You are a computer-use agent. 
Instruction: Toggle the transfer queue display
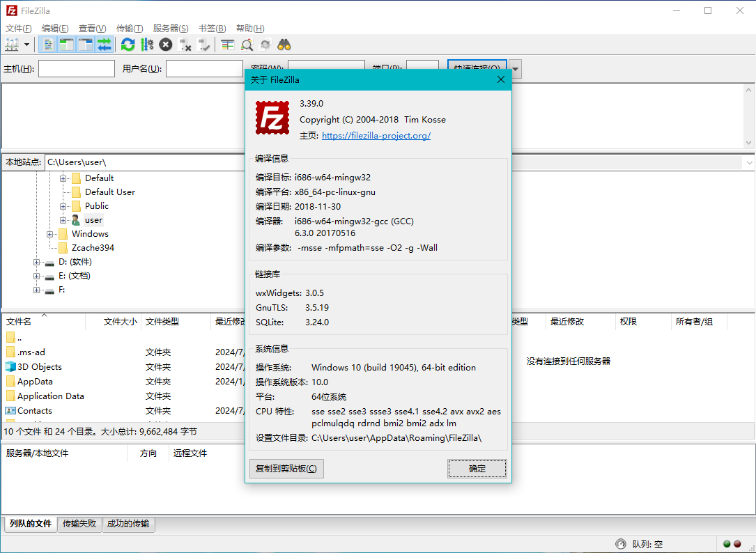pyautogui.click(x=104, y=45)
